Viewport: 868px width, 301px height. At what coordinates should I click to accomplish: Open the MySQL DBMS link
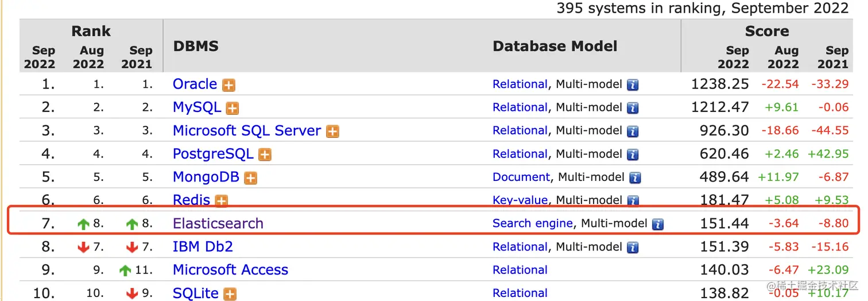pos(197,107)
